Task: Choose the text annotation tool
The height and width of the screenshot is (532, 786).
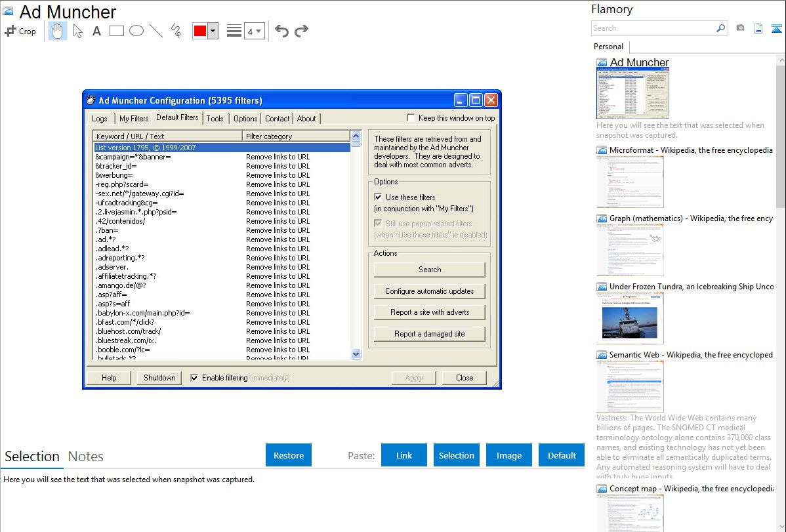Action: [96, 31]
